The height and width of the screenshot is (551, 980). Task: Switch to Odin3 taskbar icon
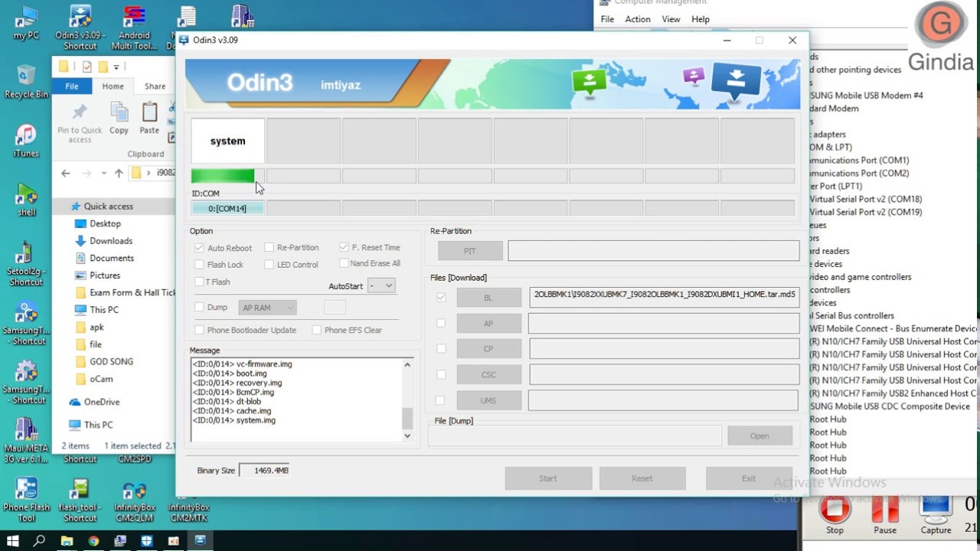[201, 541]
